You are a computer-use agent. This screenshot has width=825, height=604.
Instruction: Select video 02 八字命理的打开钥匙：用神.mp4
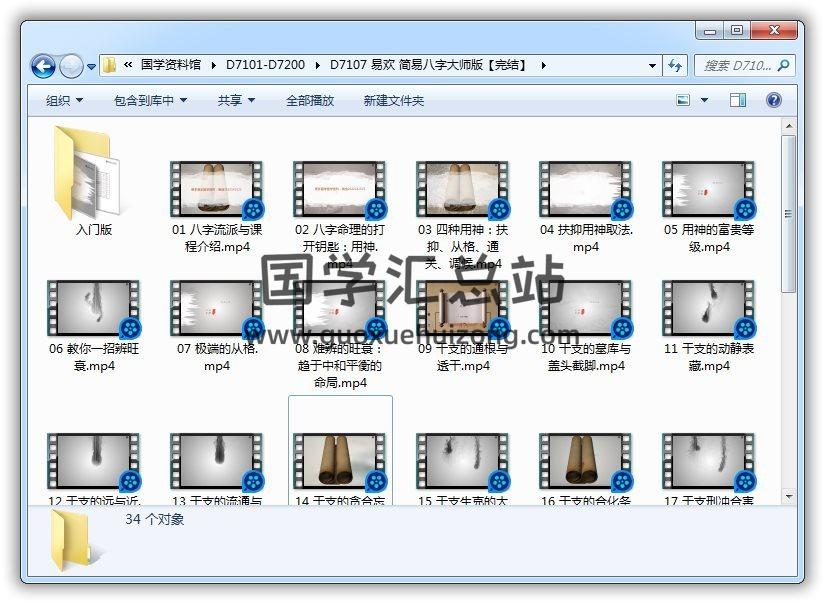click(340, 216)
